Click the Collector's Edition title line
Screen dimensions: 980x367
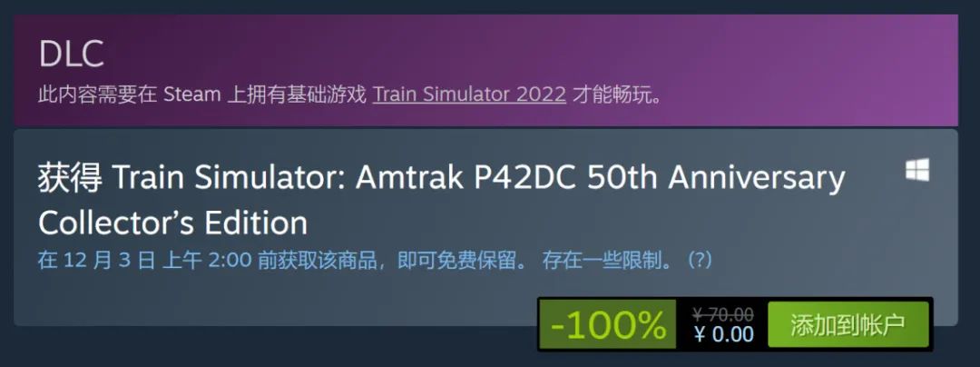[173, 223]
